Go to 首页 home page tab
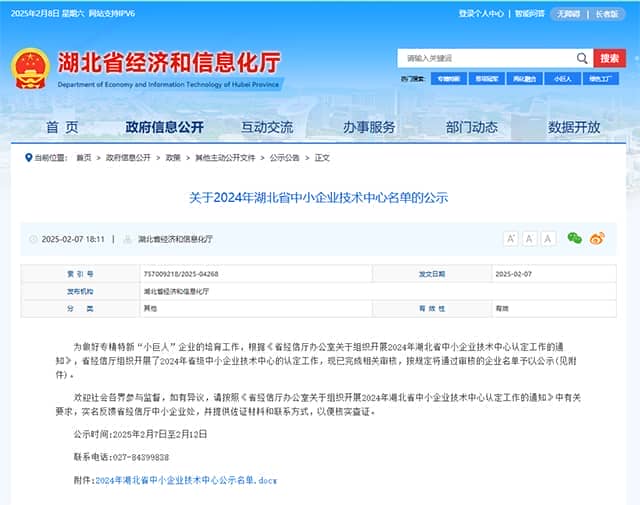The width and height of the screenshot is (640, 505). [61, 127]
